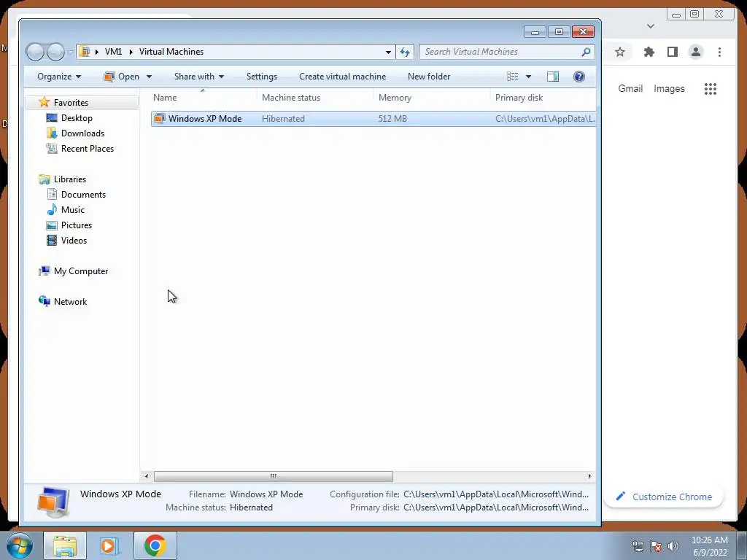Launch Windows Media Player from taskbar
The height and width of the screenshot is (560, 747).
[109, 545]
